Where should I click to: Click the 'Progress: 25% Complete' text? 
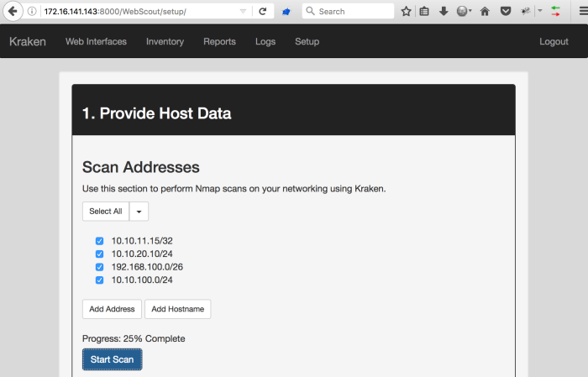tap(134, 338)
